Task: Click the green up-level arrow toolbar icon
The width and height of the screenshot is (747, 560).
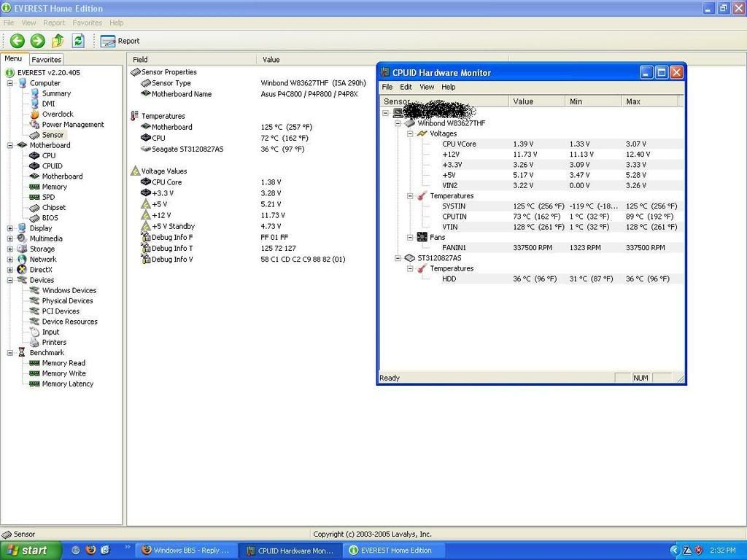Action: (58, 41)
